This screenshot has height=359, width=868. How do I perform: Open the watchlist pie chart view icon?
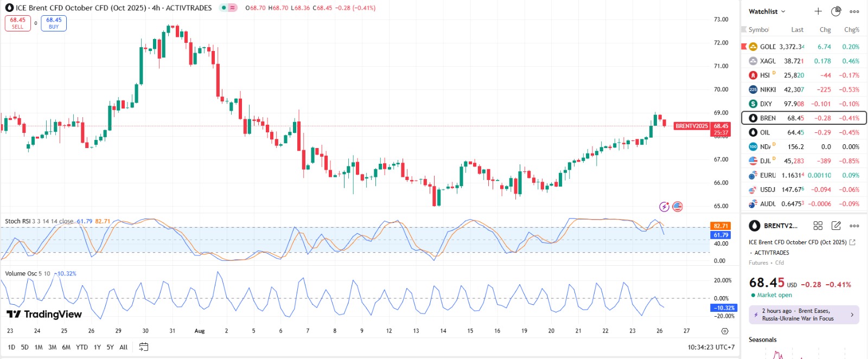(x=836, y=11)
